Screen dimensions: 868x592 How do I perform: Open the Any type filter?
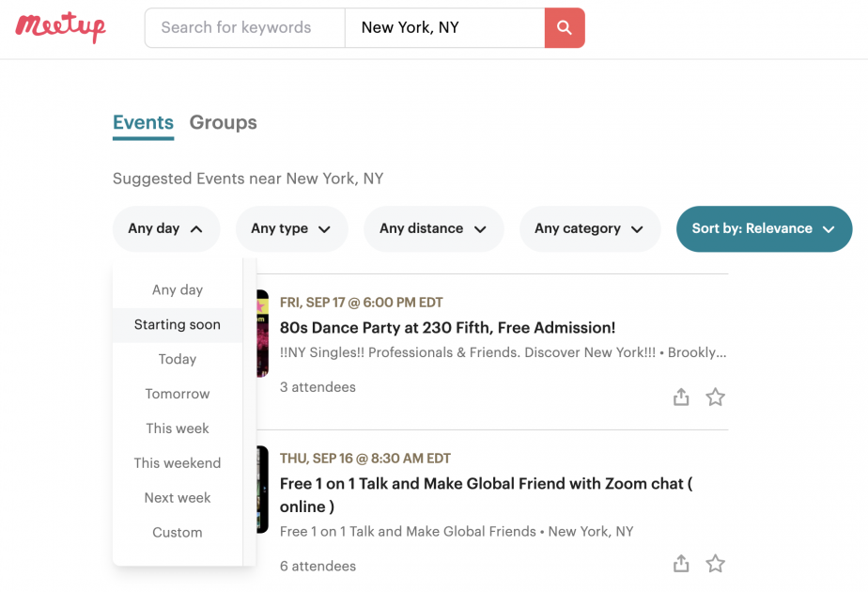click(291, 228)
